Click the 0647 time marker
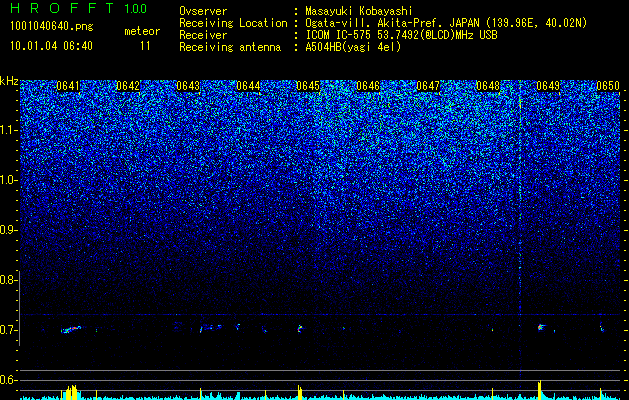 click(428, 86)
